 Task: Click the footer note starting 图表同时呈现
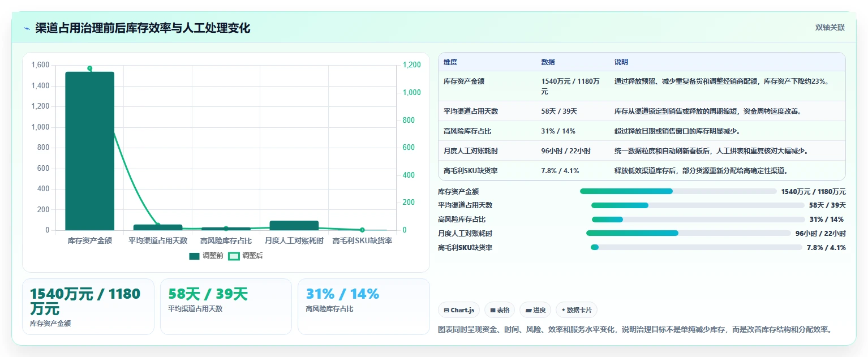pyautogui.click(x=635, y=330)
